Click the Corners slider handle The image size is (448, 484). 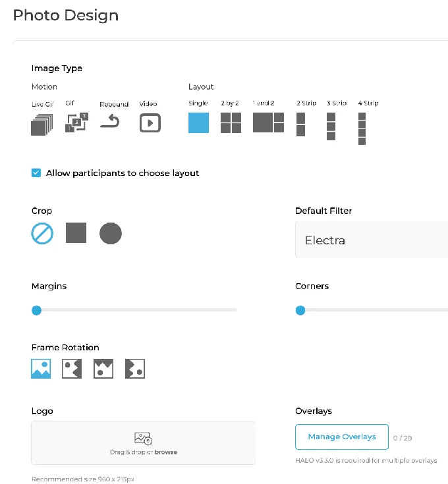tap(300, 310)
